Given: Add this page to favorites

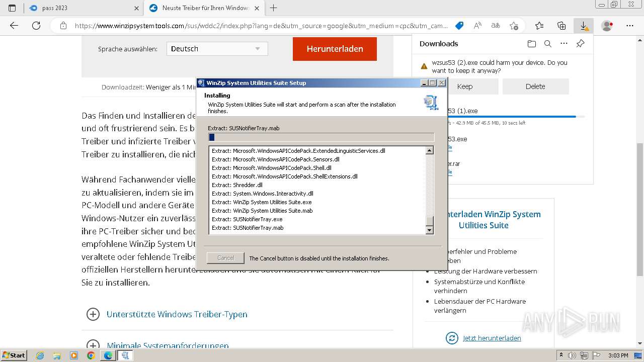Looking at the screenshot, I should [514, 26].
